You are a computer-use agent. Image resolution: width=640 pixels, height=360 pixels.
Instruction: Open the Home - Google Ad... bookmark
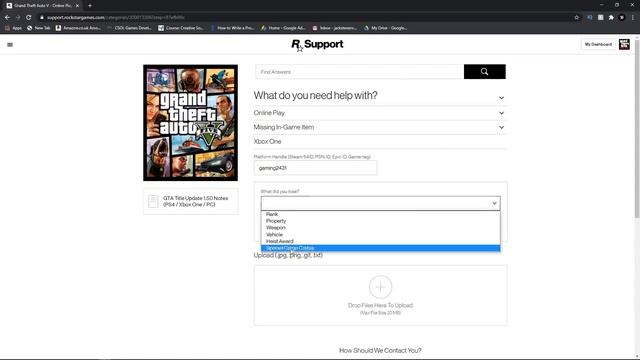[283, 28]
